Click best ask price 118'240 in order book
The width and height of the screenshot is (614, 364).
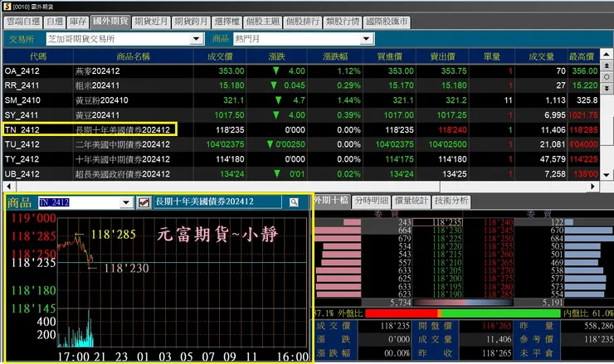click(498, 222)
